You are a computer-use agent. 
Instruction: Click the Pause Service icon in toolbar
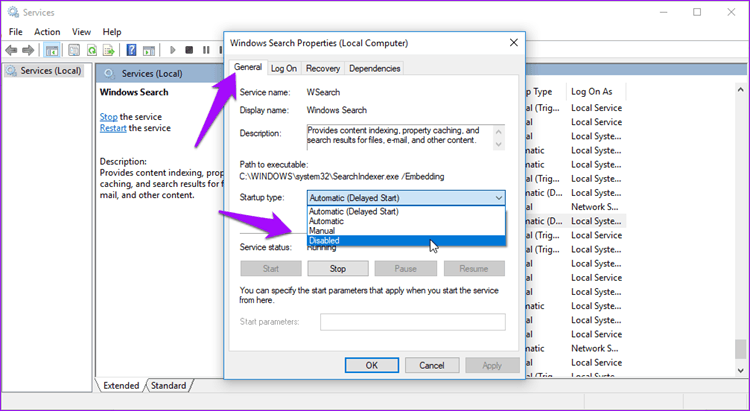[x=206, y=50]
